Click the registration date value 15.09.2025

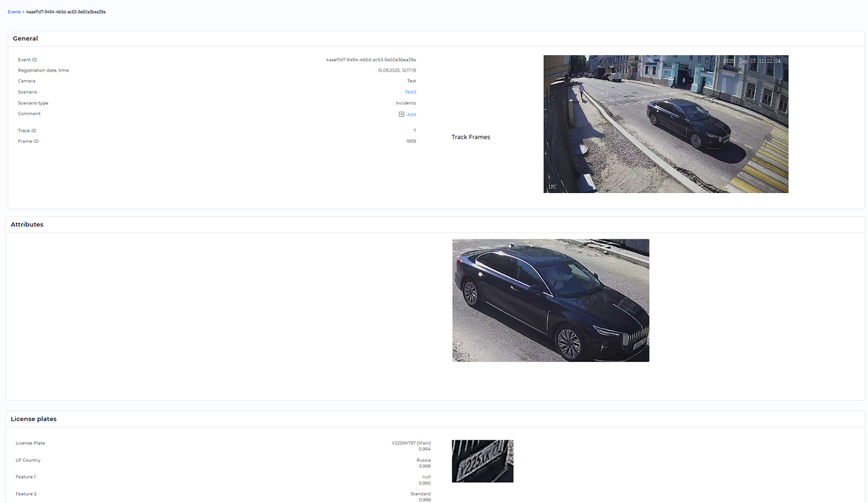pyautogui.click(x=397, y=70)
